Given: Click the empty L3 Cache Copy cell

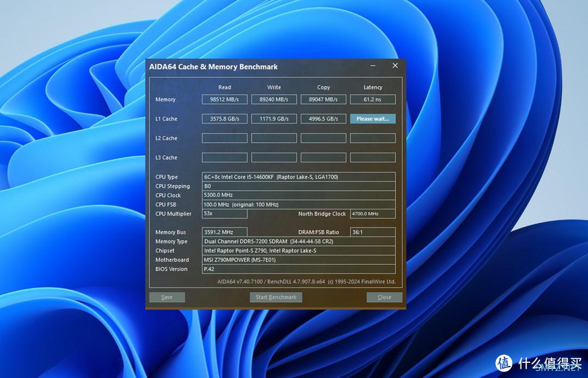Looking at the screenshot, I should point(323,157).
